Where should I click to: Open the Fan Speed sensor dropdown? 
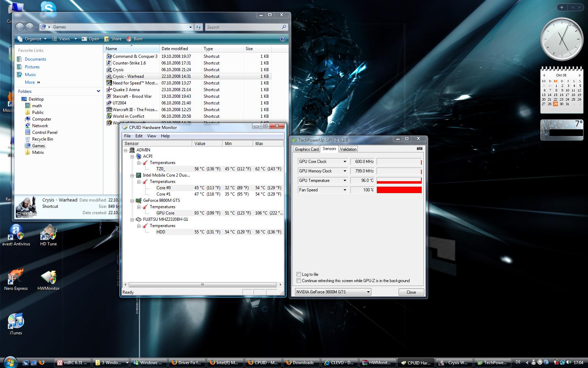point(344,190)
